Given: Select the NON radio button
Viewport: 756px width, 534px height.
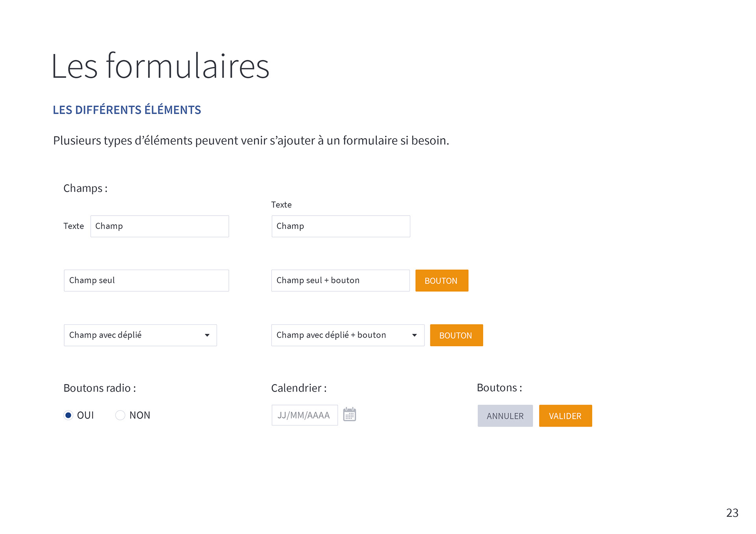Looking at the screenshot, I should [120, 415].
